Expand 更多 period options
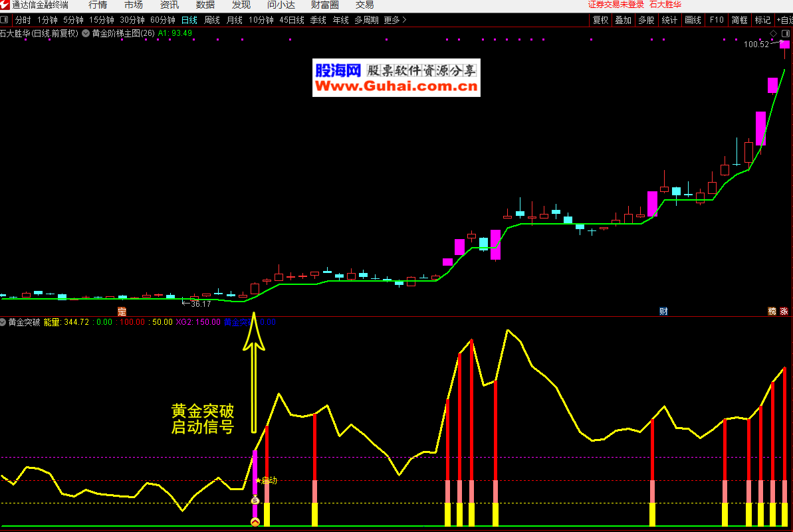 coord(395,20)
